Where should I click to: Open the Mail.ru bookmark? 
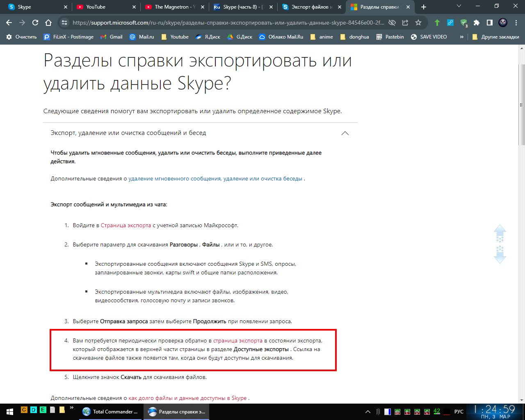[x=142, y=37]
